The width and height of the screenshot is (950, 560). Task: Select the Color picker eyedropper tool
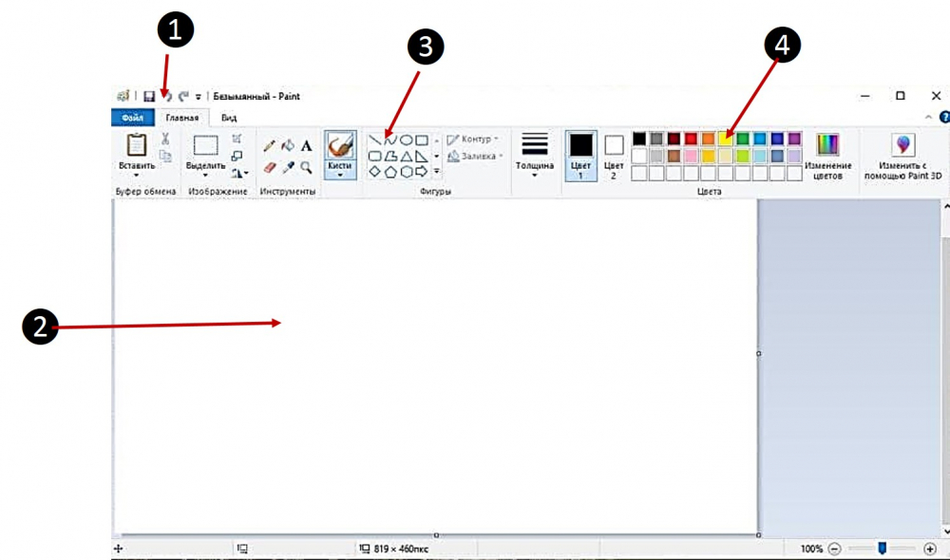[x=288, y=167]
